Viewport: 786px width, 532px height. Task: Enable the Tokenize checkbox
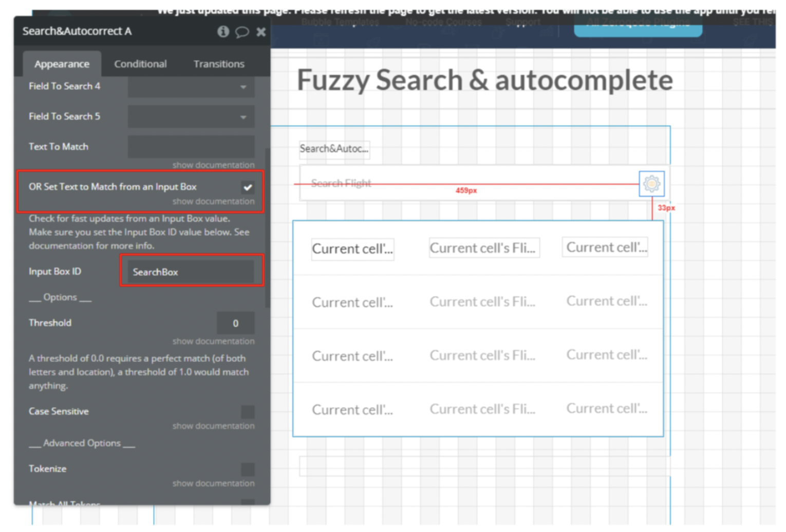(248, 469)
